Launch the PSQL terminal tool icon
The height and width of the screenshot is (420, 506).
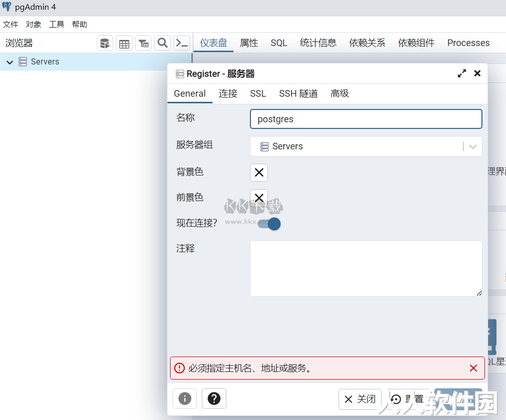(x=182, y=43)
